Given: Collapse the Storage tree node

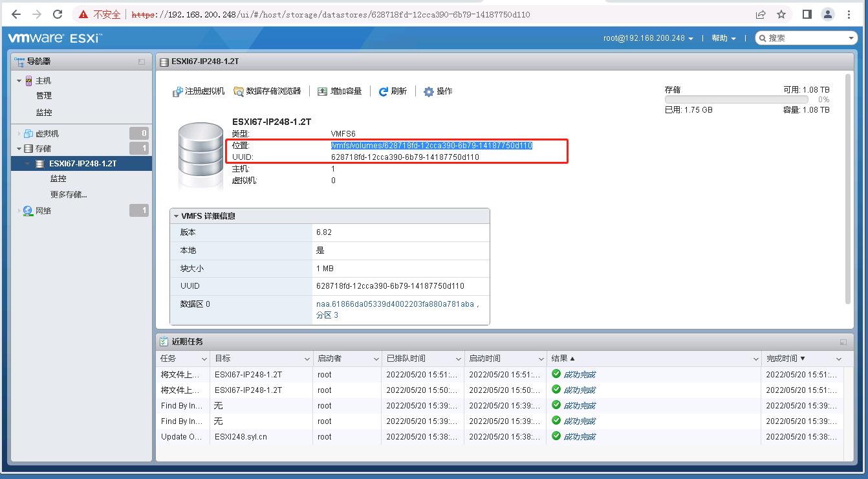Looking at the screenshot, I should [19, 148].
